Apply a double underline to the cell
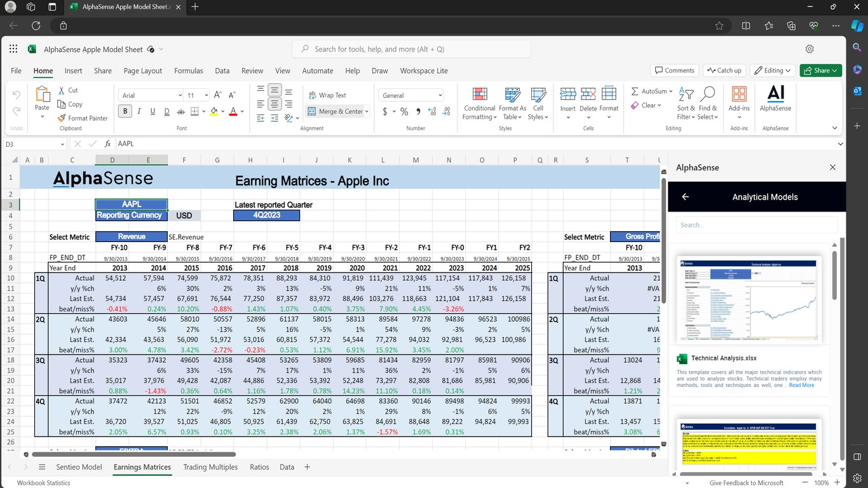Image resolution: width=868 pixels, height=488 pixels. (x=166, y=112)
